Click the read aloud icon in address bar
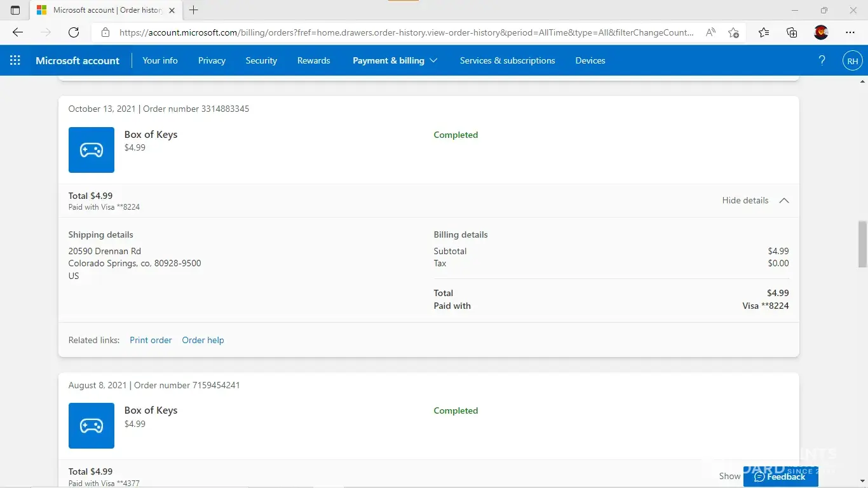 pyautogui.click(x=710, y=32)
